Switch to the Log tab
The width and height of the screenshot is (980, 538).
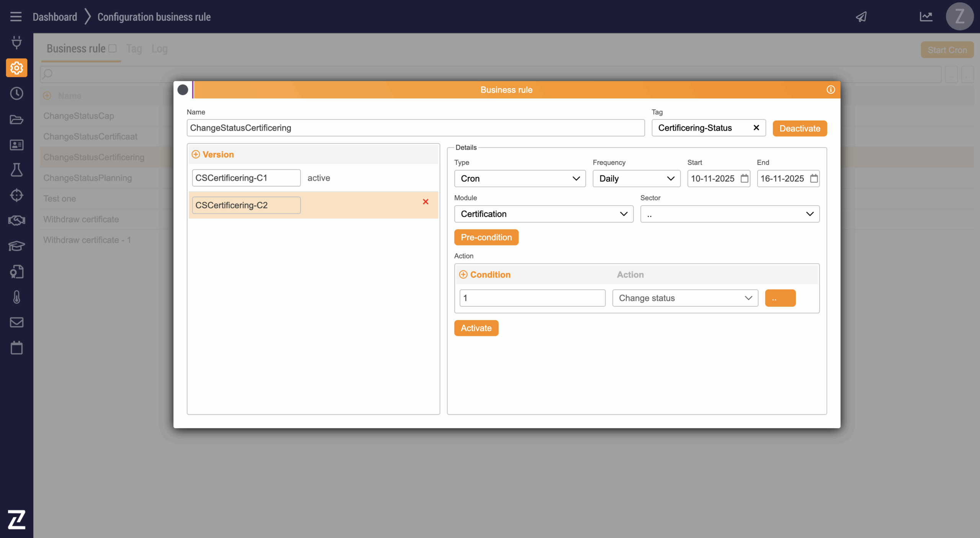[159, 49]
